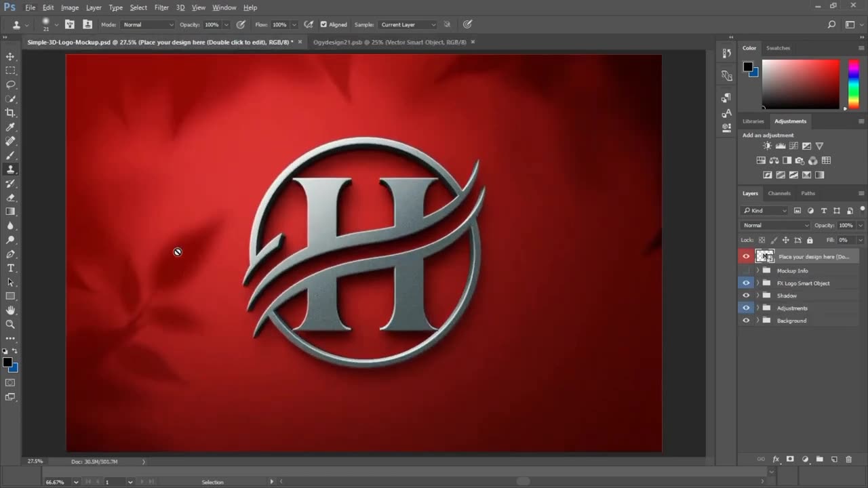This screenshot has height=488, width=868.
Task: Toggle lock transparent pixels
Action: (x=762, y=240)
